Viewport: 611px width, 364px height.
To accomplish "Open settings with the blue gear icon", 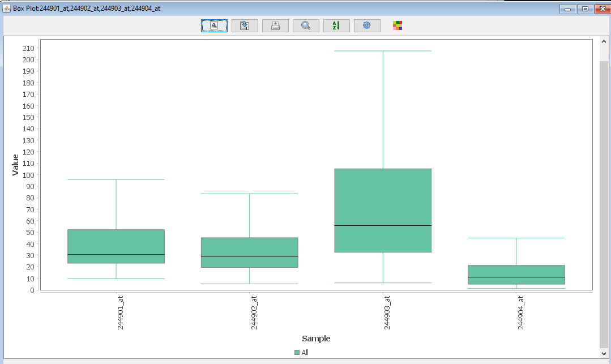I will [x=367, y=25].
